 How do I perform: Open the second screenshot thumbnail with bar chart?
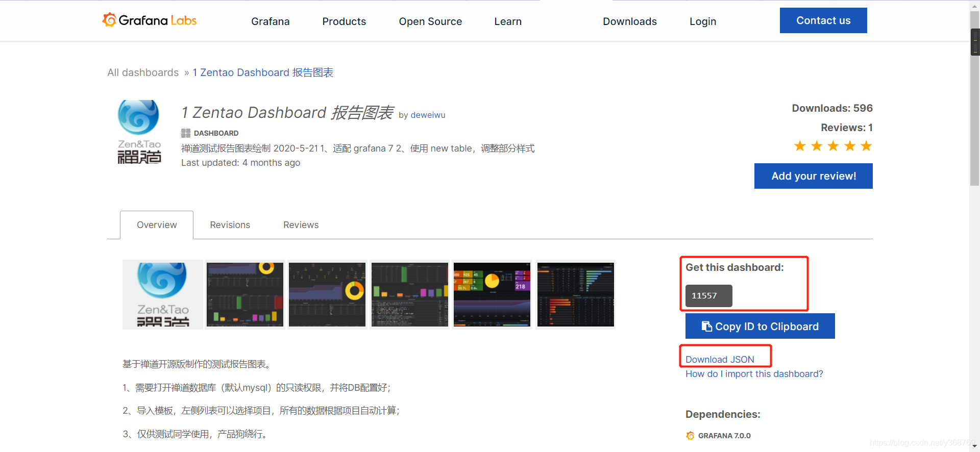point(245,294)
